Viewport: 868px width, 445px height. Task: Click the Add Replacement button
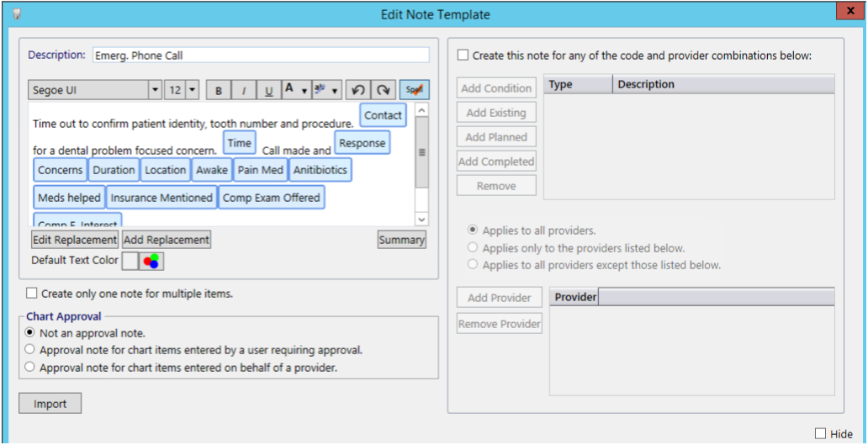point(166,240)
